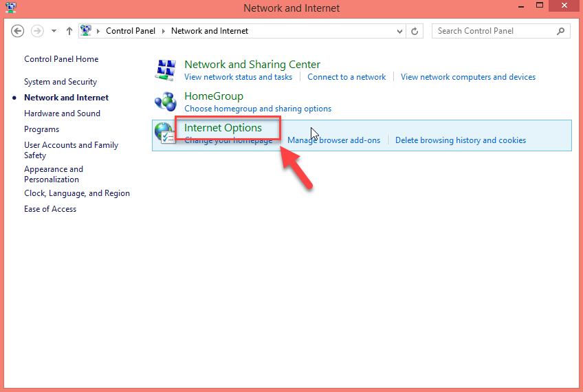Open the recent locations dropdown arrow

pyautogui.click(x=54, y=31)
